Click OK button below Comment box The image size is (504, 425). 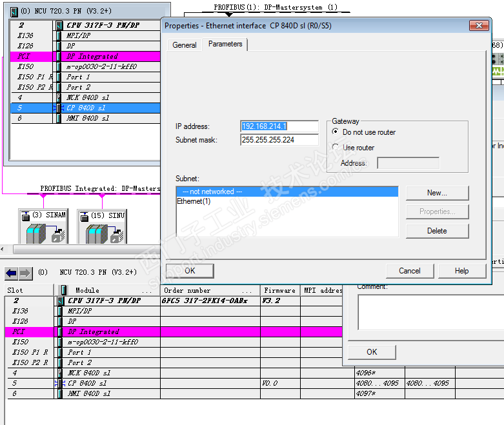point(372,352)
